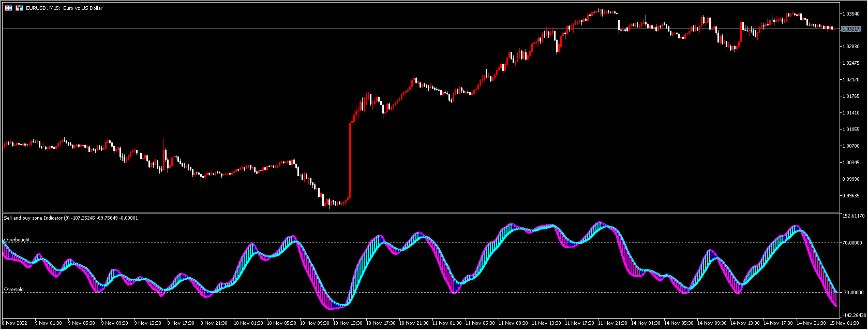Click the 1.03540 price scale value
868x330 pixels.
tap(851, 13)
